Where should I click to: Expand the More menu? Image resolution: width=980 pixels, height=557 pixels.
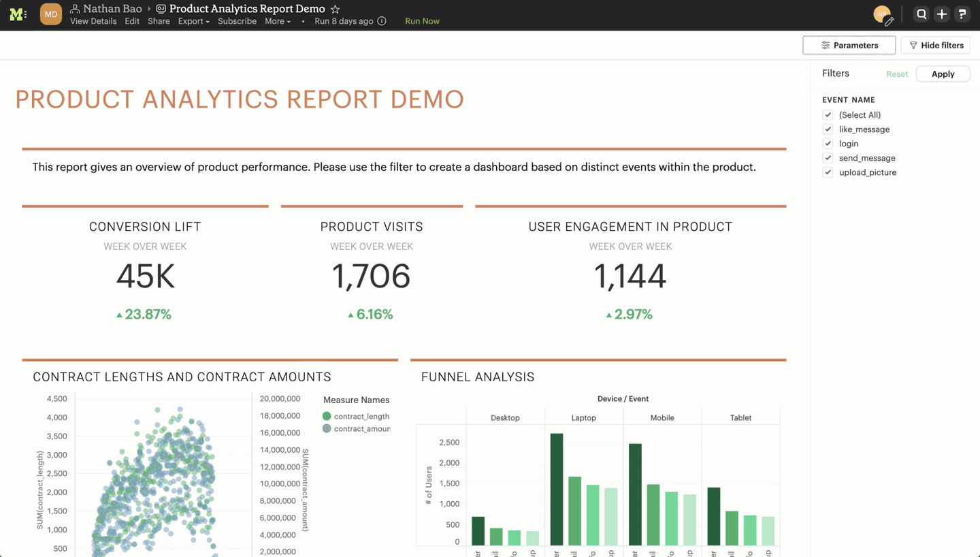(x=276, y=21)
